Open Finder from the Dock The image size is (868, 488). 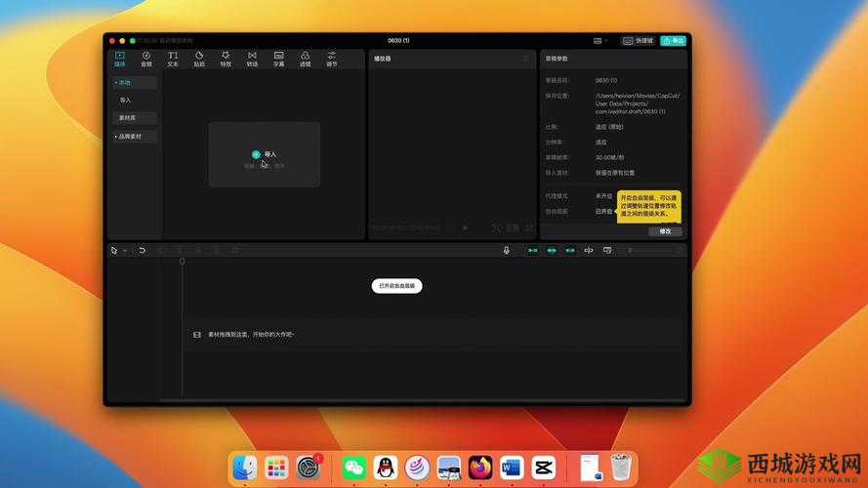tap(245, 468)
